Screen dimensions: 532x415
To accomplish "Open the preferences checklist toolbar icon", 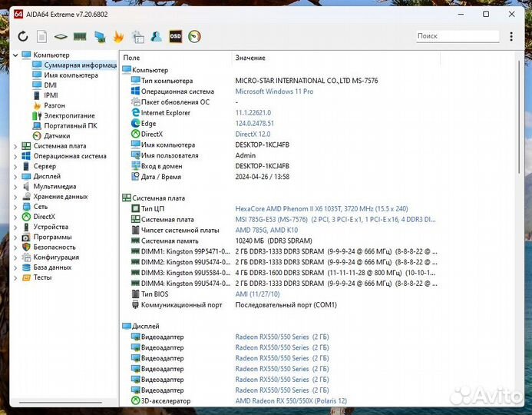I will click(x=138, y=37).
